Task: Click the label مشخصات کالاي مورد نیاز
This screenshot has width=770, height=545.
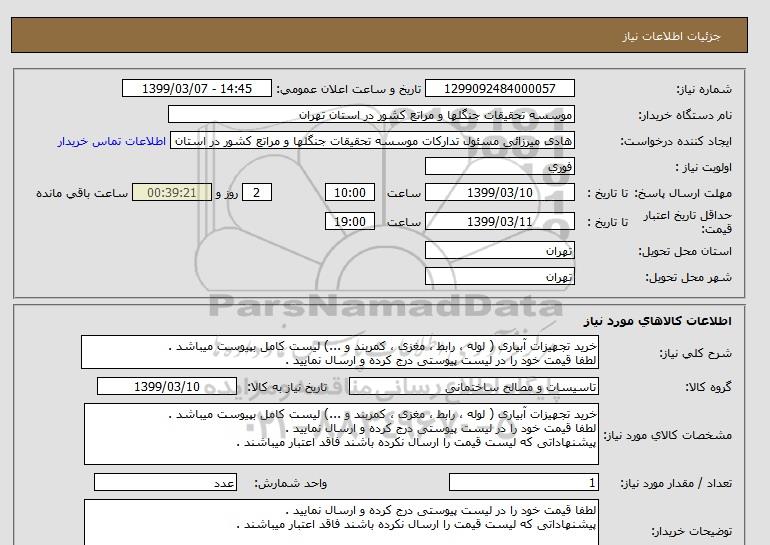Action: pos(667,435)
